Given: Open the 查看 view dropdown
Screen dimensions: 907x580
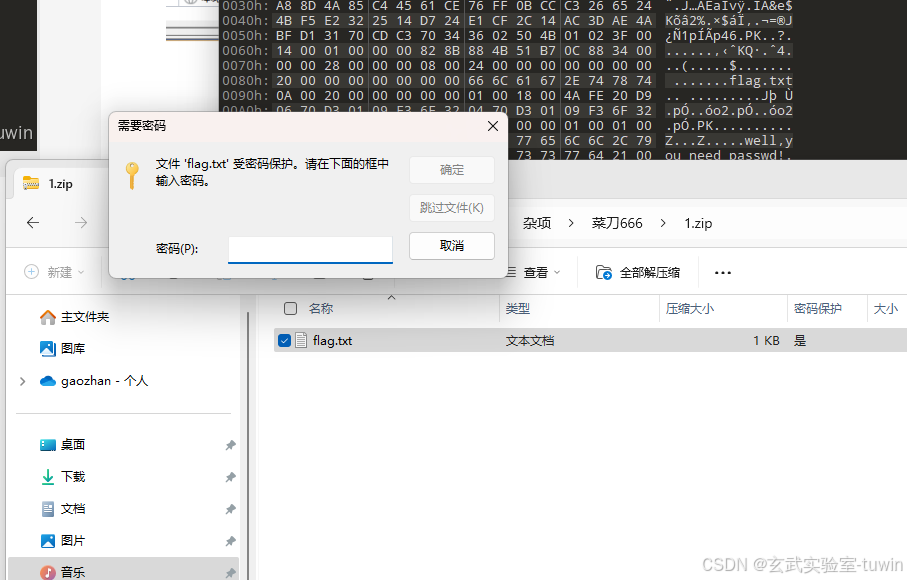Looking at the screenshot, I should [x=534, y=272].
